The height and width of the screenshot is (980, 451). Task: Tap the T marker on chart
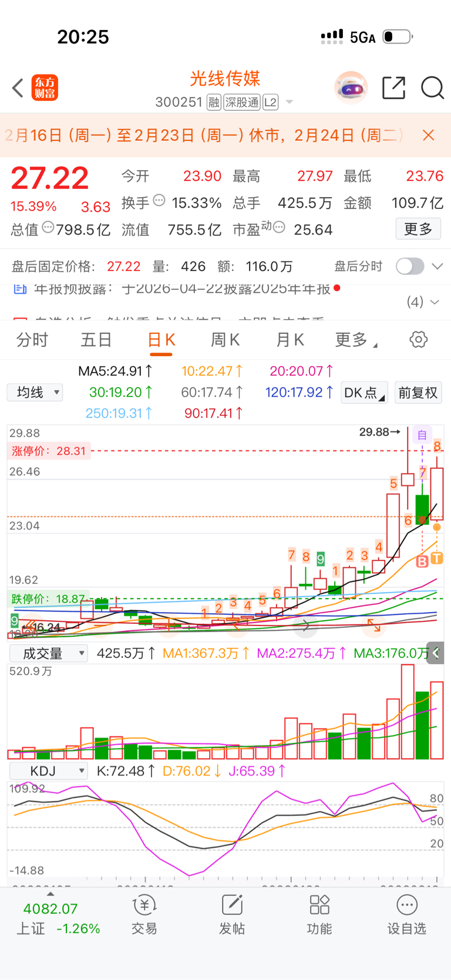pyautogui.click(x=436, y=557)
